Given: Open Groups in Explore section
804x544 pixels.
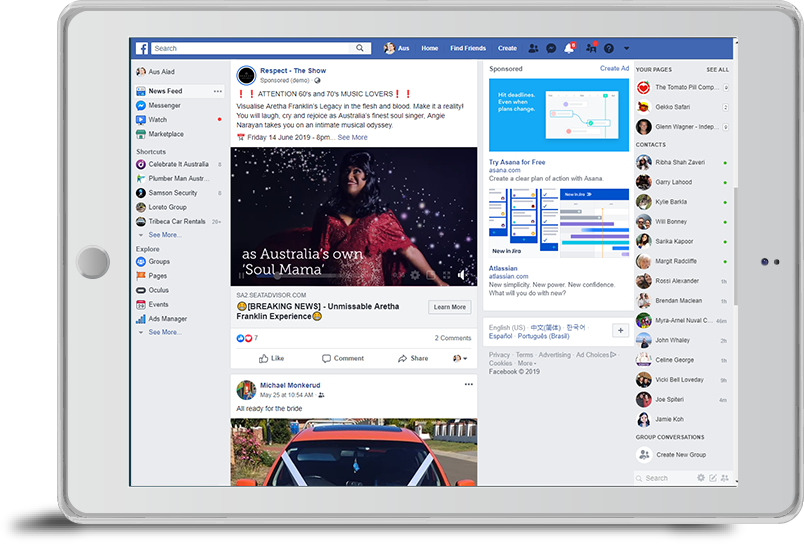Looking at the screenshot, I should click(x=153, y=261).
